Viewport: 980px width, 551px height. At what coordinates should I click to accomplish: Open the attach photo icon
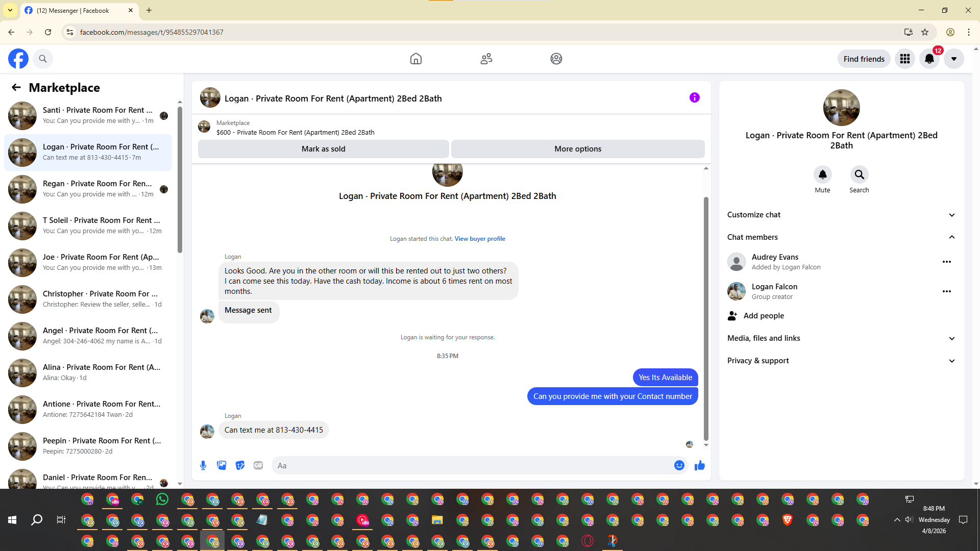[222, 465]
